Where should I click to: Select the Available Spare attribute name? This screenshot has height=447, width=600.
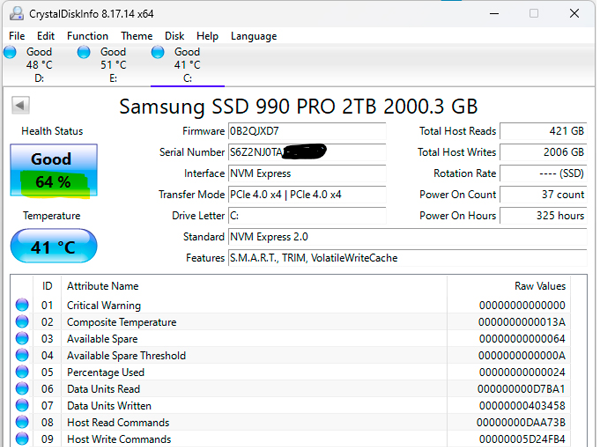coord(102,339)
